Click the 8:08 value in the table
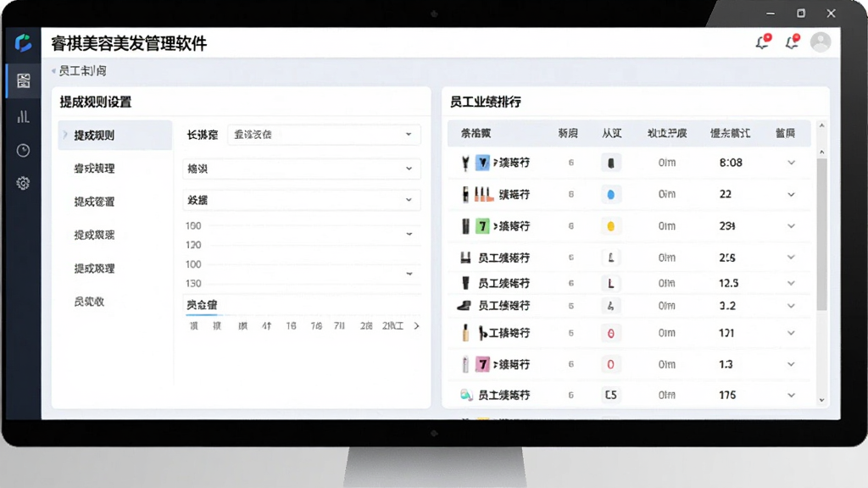This screenshot has width=868, height=488. click(x=731, y=163)
